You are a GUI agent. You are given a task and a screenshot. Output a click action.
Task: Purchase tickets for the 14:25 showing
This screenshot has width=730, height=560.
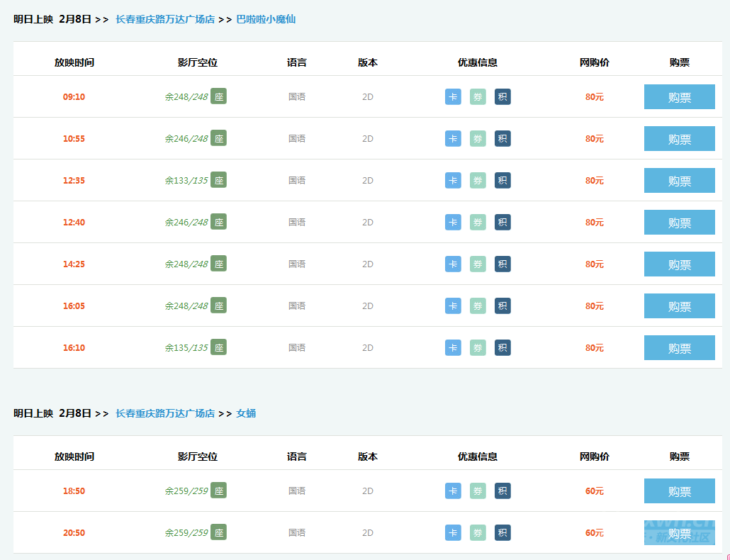[679, 264]
